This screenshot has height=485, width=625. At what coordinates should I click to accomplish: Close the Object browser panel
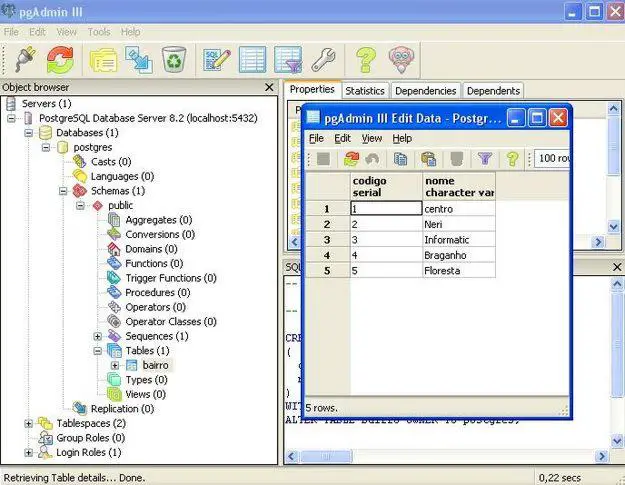click(269, 88)
